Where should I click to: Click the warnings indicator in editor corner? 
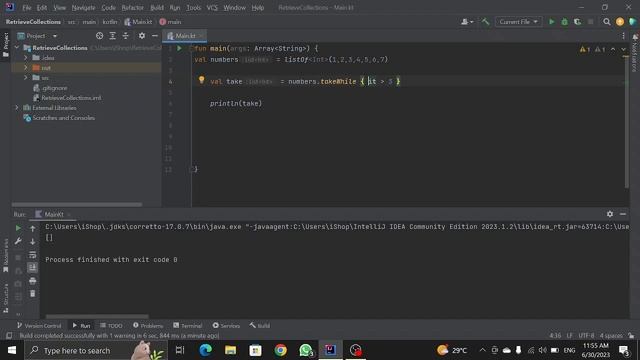tap(591, 49)
